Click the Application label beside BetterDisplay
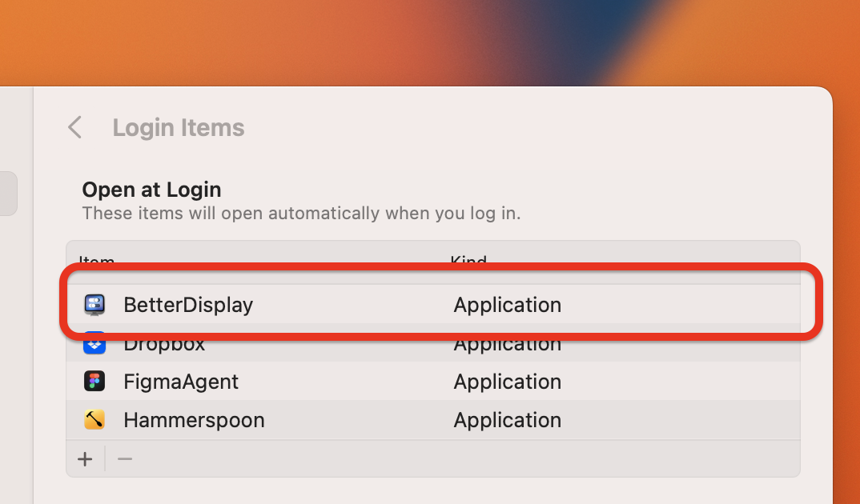 [x=507, y=305]
